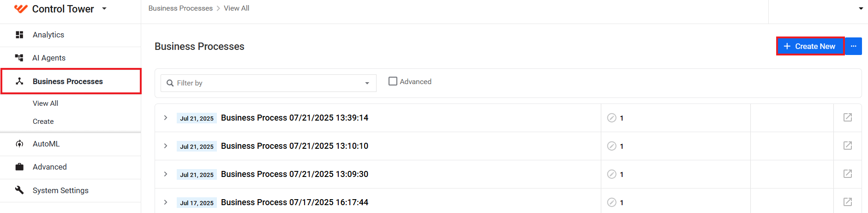Click the Create New button
Viewport: 868px width, 213px height.
(x=810, y=46)
